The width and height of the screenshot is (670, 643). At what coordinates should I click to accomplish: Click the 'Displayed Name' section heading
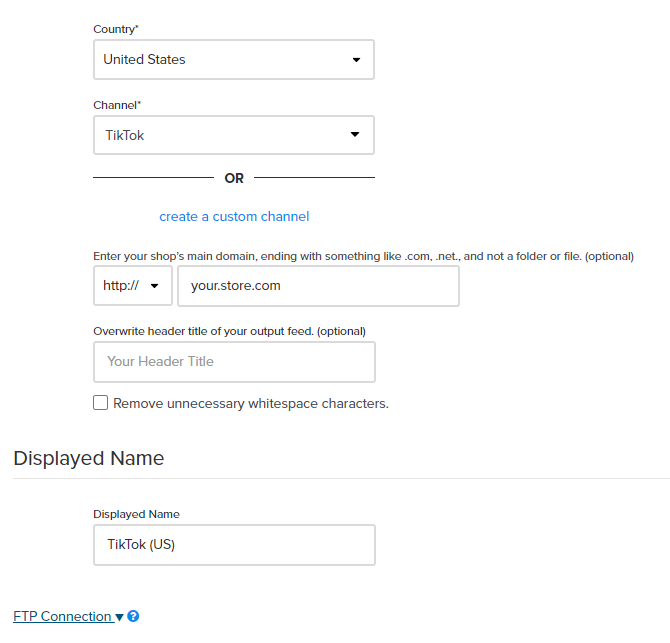(x=89, y=458)
